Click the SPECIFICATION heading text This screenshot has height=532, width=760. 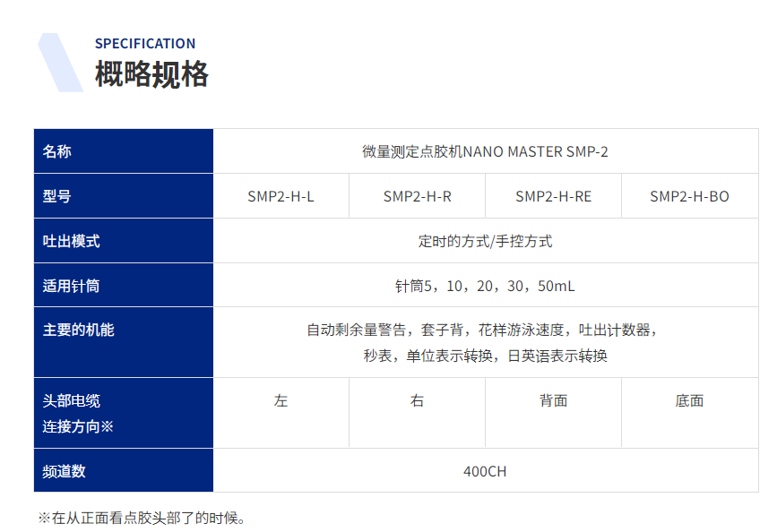(145, 43)
